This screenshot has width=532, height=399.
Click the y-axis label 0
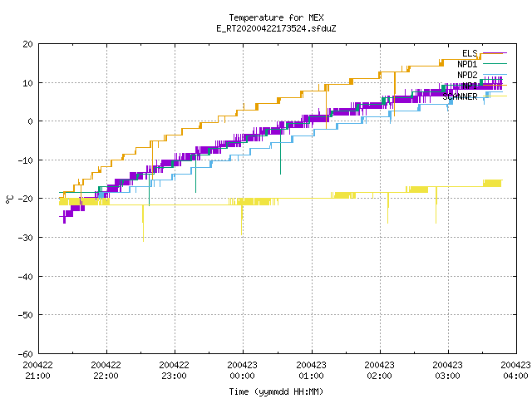tap(31, 121)
